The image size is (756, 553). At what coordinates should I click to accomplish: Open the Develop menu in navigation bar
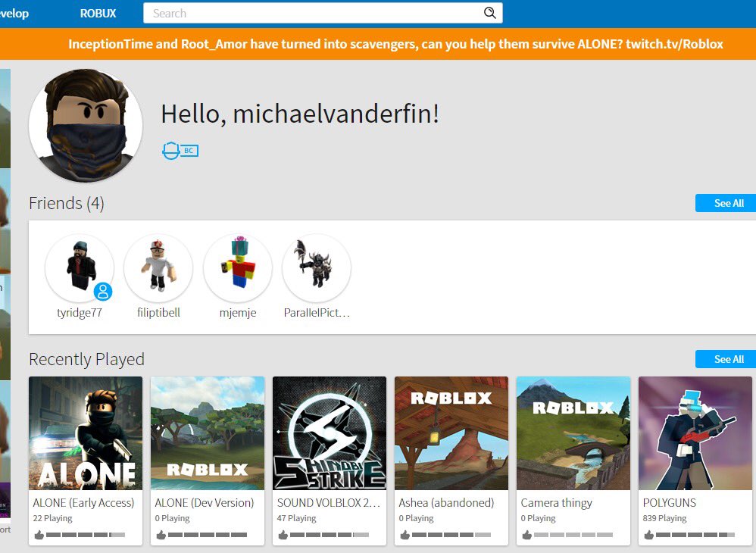14,14
